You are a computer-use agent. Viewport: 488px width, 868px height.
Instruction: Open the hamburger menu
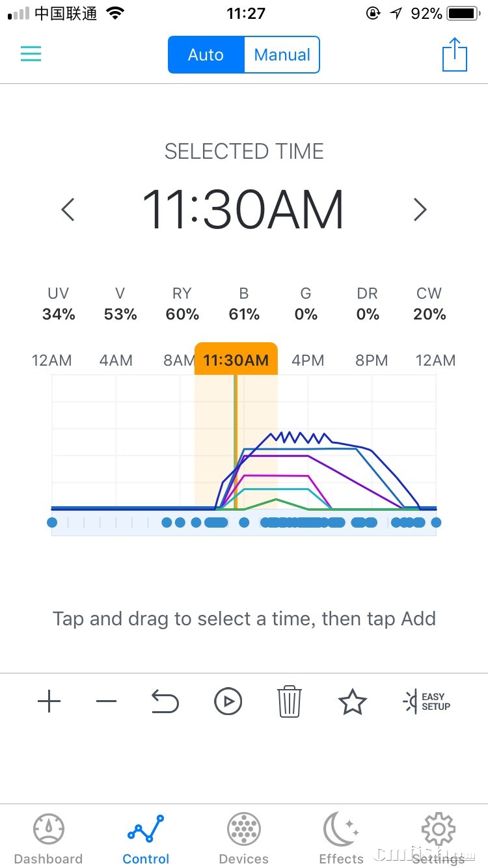click(x=31, y=54)
